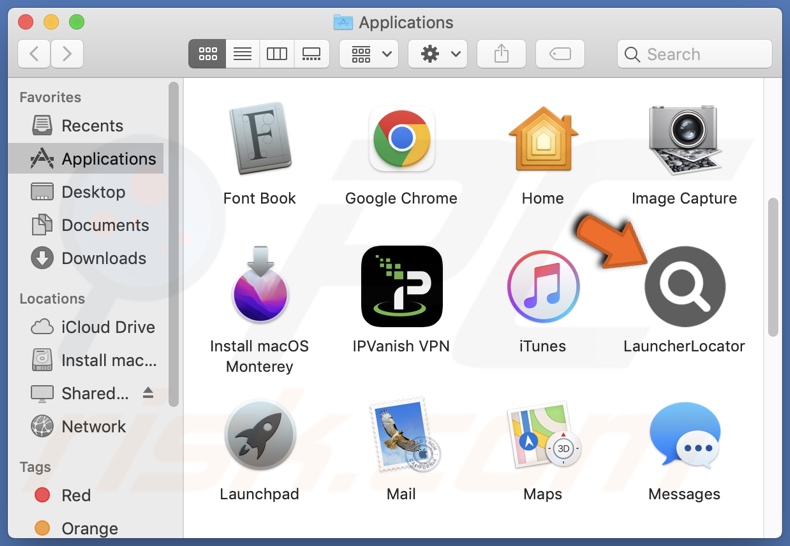Select the LauncherLocator app icon
The height and width of the screenshot is (546, 790).
(685, 286)
